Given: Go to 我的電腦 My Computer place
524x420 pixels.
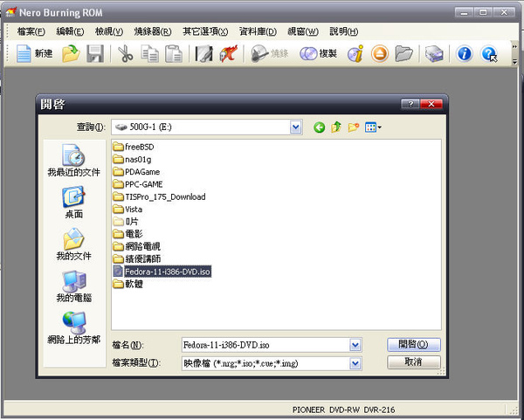Looking at the screenshot, I should tap(74, 286).
